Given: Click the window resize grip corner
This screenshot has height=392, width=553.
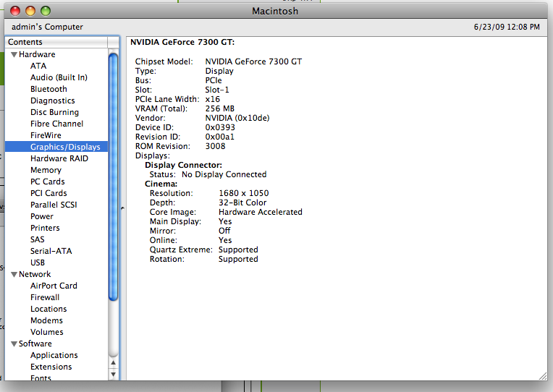Looking at the screenshot, I should click(542, 375).
